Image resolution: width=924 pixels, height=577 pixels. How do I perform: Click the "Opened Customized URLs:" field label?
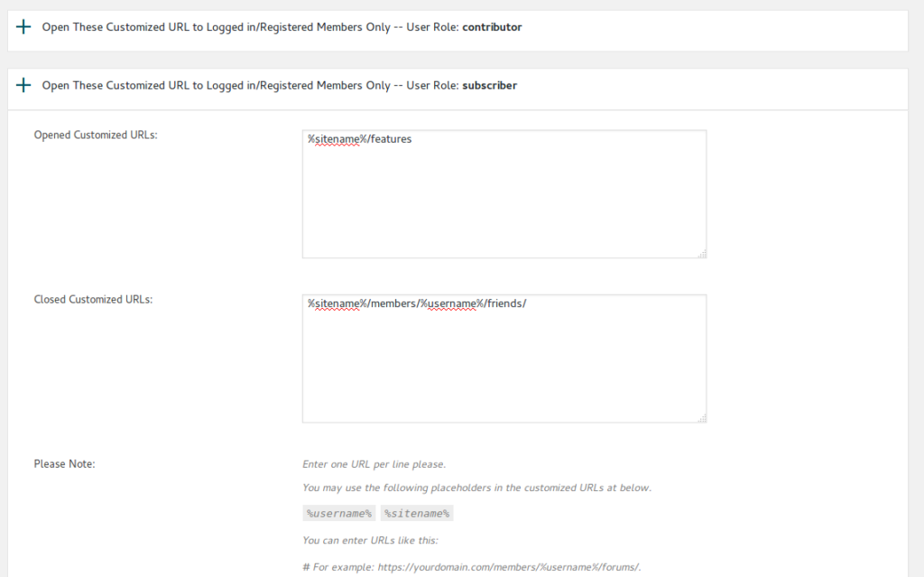[96, 135]
